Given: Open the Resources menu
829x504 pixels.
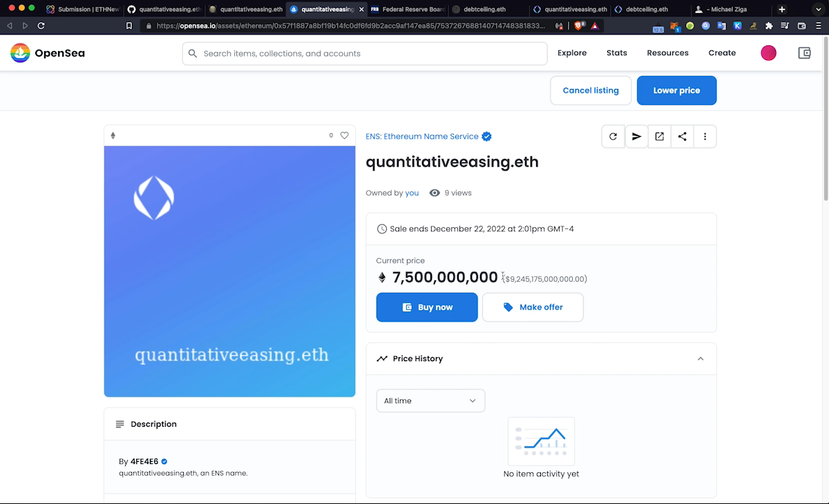Looking at the screenshot, I should [667, 53].
